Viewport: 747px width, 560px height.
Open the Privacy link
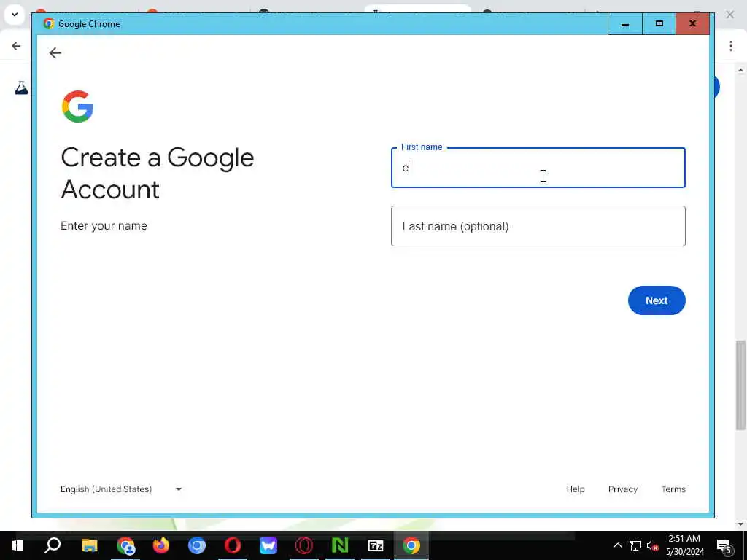pos(623,489)
